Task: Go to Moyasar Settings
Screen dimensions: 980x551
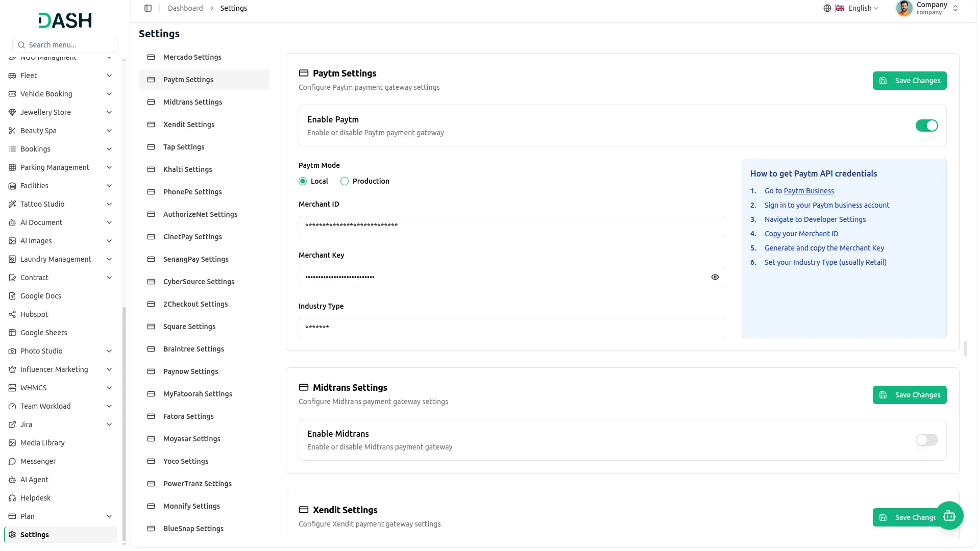Action: pyautogui.click(x=204, y=439)
